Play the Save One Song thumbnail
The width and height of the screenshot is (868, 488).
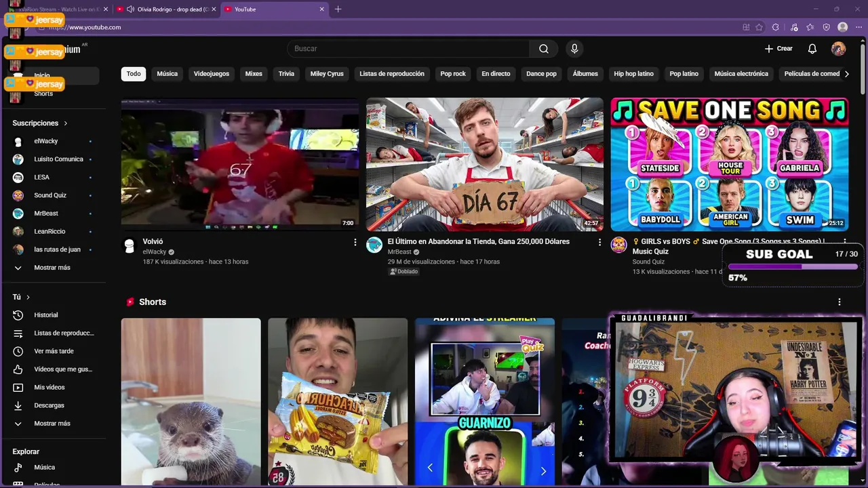(x=730, y=164)
